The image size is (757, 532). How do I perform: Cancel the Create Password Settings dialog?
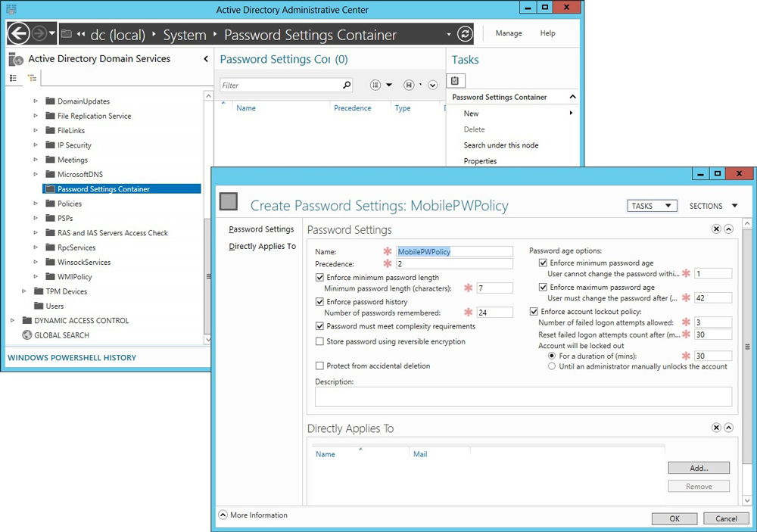point(726,518)
